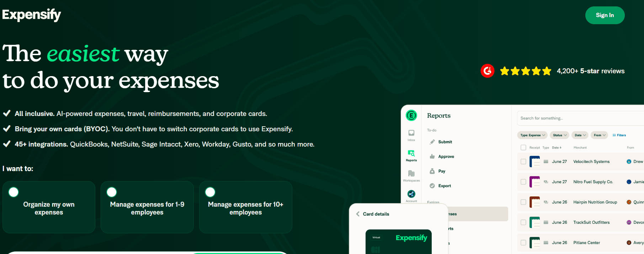Click the Card details heading
The width and height of the screenshot is (644, 254).
pyautogui.click(x=376, y=214)
